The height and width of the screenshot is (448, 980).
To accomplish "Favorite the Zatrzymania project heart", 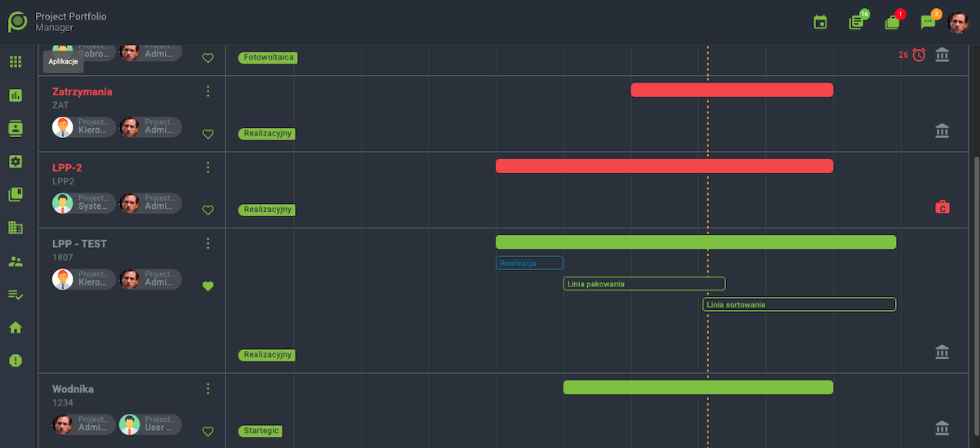I will [x=207, y=135].
